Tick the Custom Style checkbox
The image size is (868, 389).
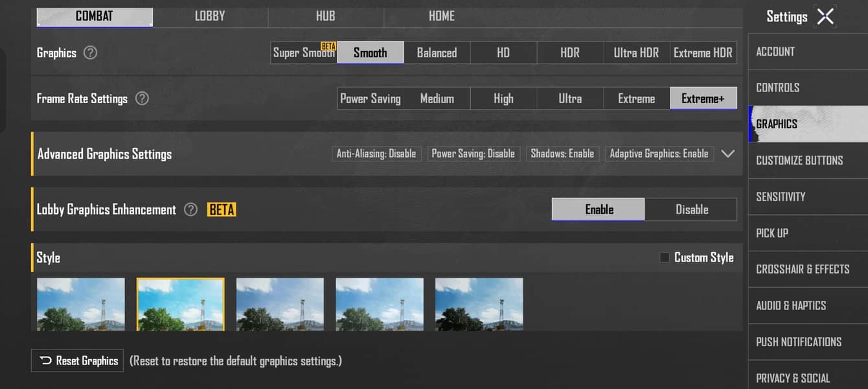tap(664, 257)
